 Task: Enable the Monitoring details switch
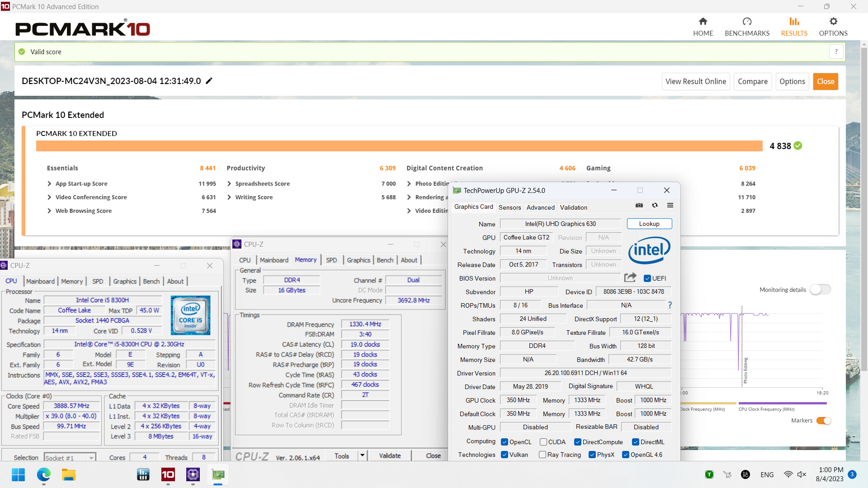click(x=820, y=290)
